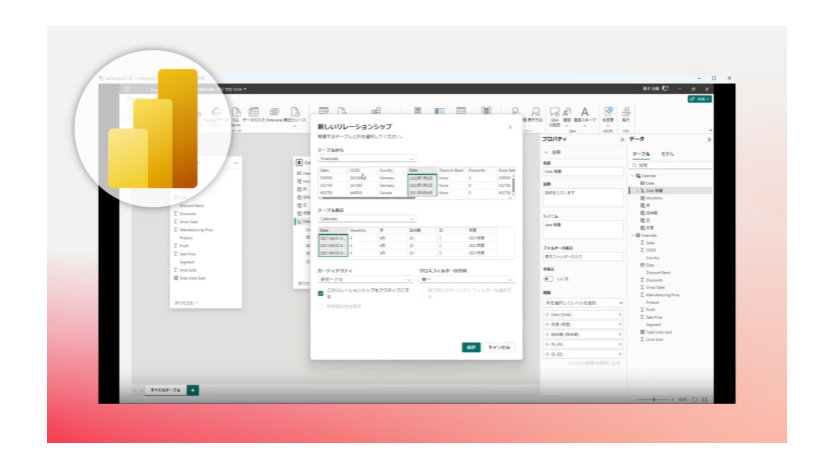This screenshot has width=834, height=470.
Task: Select MonthNo field under Calendar
Action: tap(654, 198)
